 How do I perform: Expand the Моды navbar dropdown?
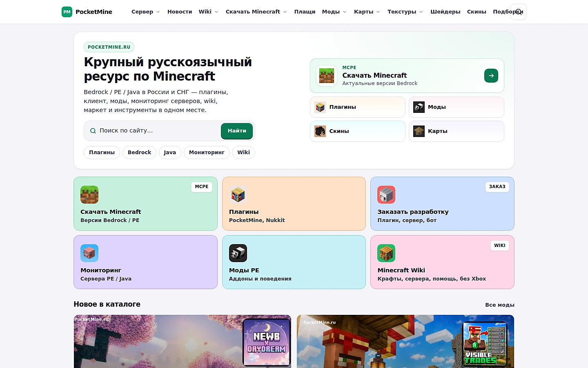334,12
